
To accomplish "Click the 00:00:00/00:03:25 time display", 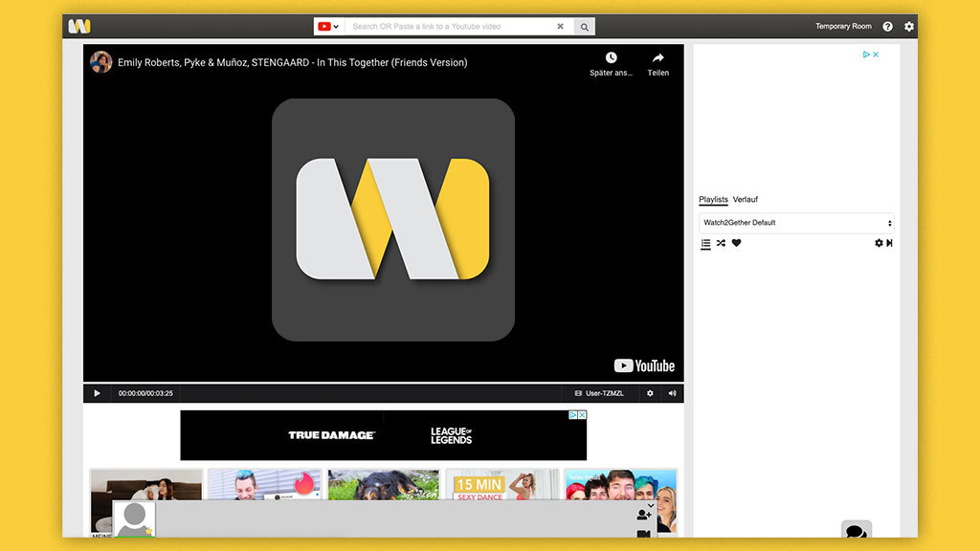I will point(145,393).
